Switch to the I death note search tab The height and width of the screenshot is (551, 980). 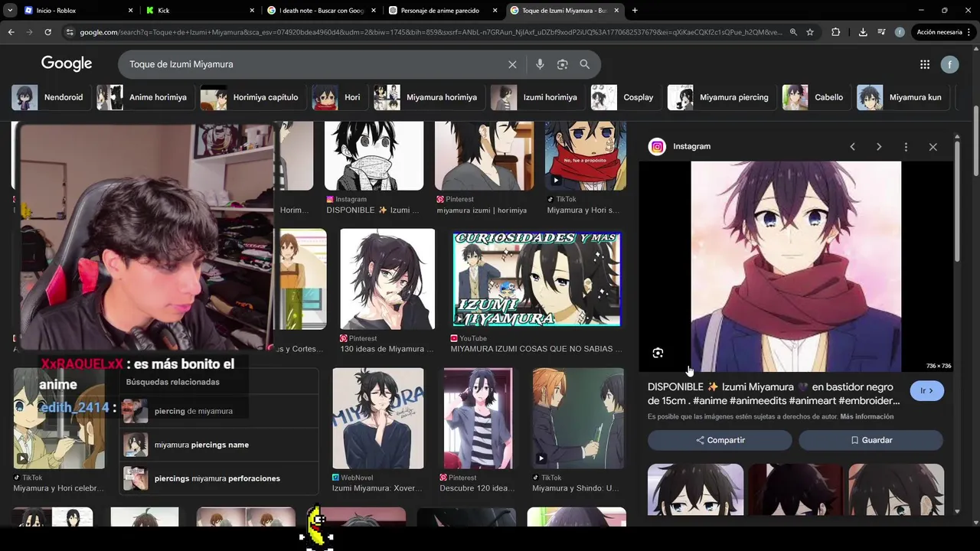tap(320, 11)
